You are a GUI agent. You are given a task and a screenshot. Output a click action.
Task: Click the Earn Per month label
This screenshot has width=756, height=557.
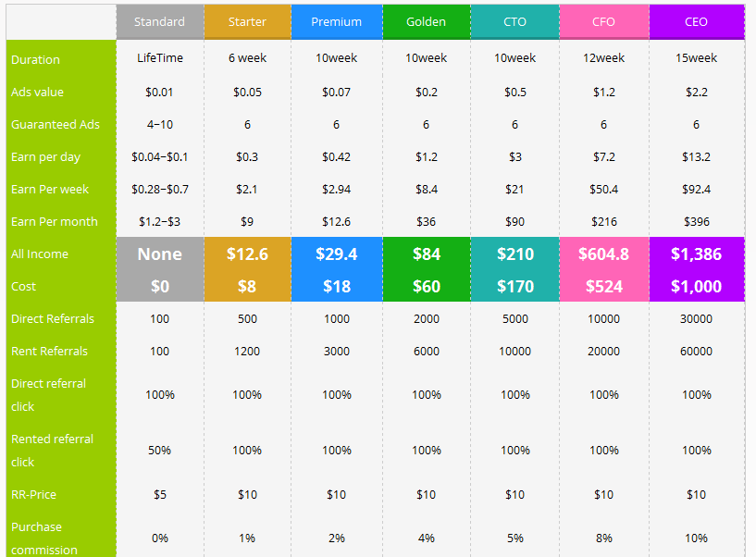[55, 221]
